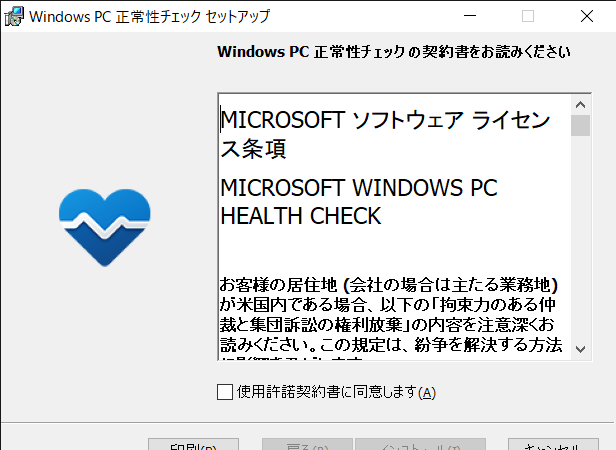Viewport: 616px width, 450px height.
Task: Click the grayed-out maximize button
Action: click(x=528, y=16)
